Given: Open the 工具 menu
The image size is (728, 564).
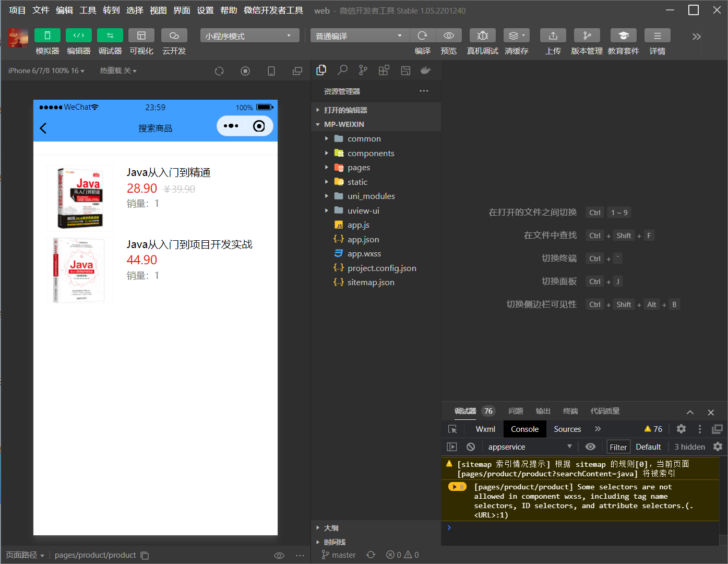Looking at the screenshot, I should 88,10.
